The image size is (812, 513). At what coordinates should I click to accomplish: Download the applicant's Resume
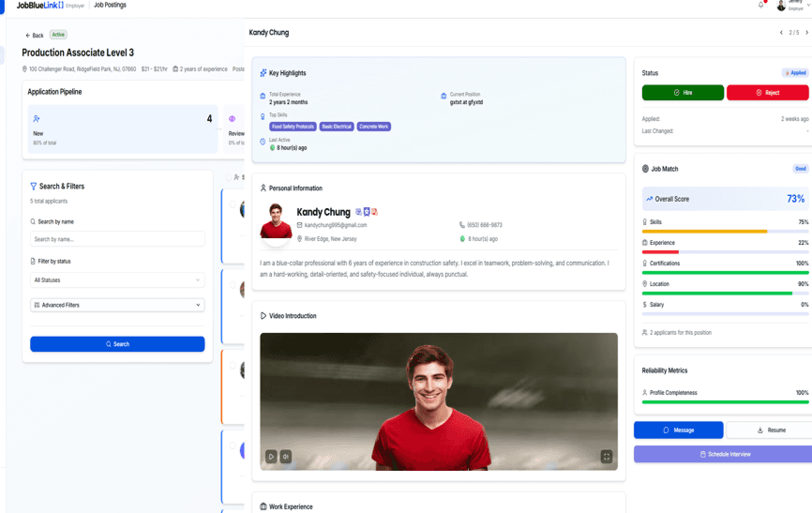pos(769,430)
